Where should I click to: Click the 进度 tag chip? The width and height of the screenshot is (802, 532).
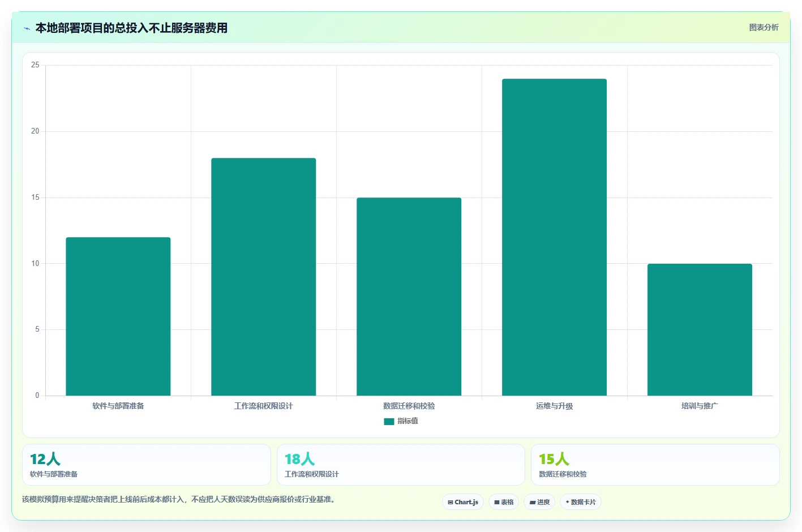[x=539, y=502]
